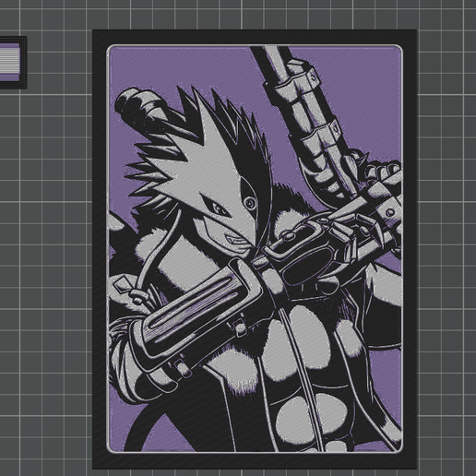Viewport: 476px width, 476px height.
Task: Select the purple character card model
Action: [255, 249]
